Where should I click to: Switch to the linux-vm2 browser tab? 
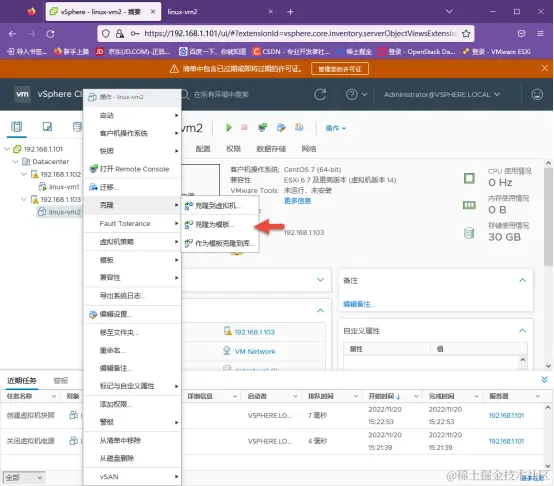[220, 12]
